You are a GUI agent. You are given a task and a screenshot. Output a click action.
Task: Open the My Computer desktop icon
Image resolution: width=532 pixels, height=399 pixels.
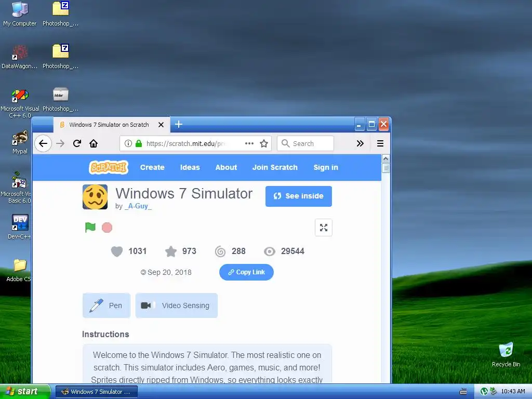20,14
